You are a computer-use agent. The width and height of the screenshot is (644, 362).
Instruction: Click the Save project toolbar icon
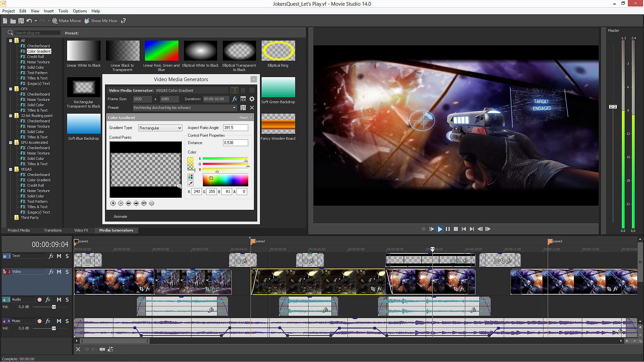(x=21, y=21)
